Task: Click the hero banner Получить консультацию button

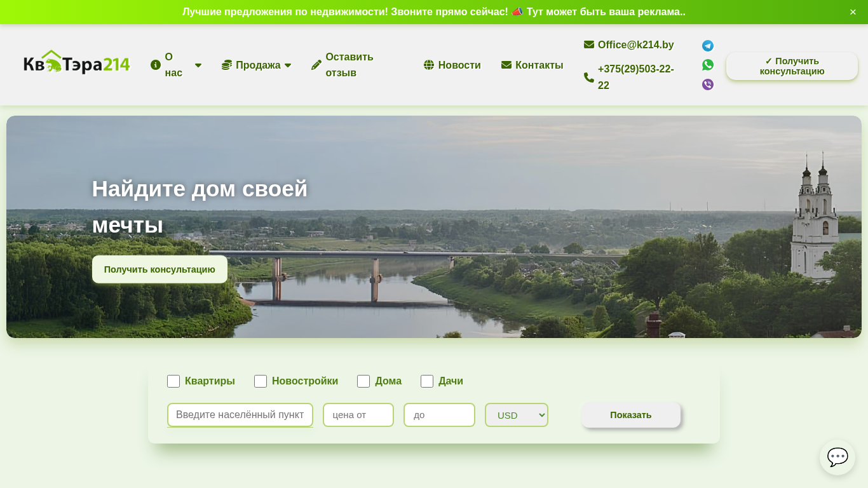Action: click(x=159, y=269)
